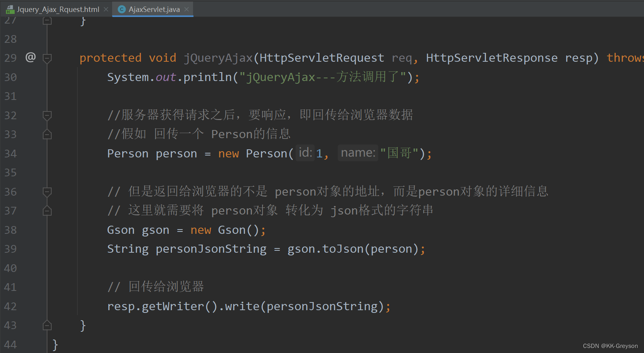Click HttpServletResponse parameter type
The image size is (644, 353).
tap(492, 58)
